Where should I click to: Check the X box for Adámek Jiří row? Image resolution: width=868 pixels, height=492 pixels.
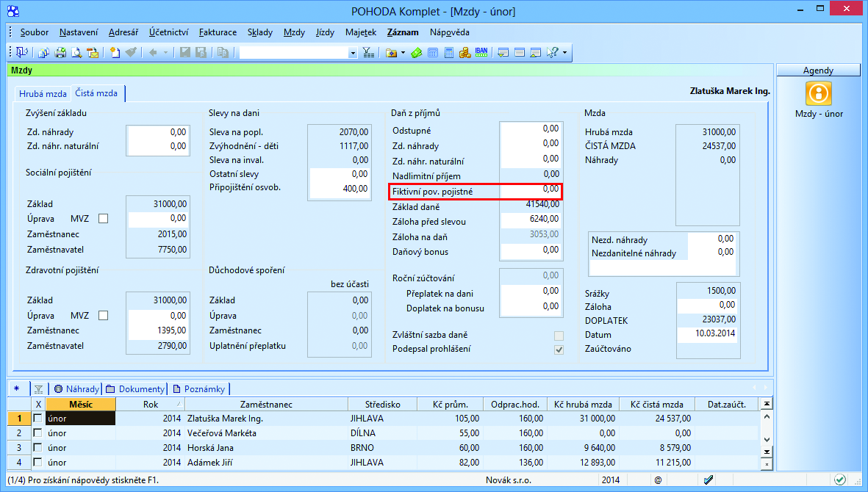point(37,462)
